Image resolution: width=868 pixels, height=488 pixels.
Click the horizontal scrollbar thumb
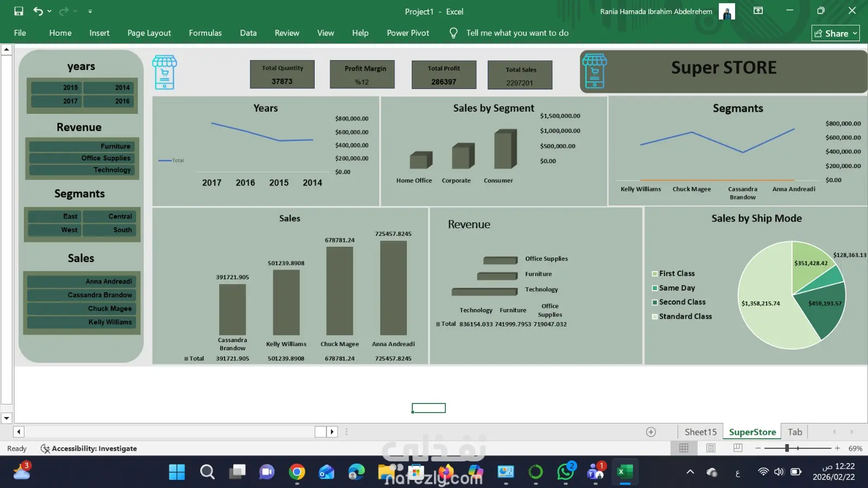click(321, 432)
